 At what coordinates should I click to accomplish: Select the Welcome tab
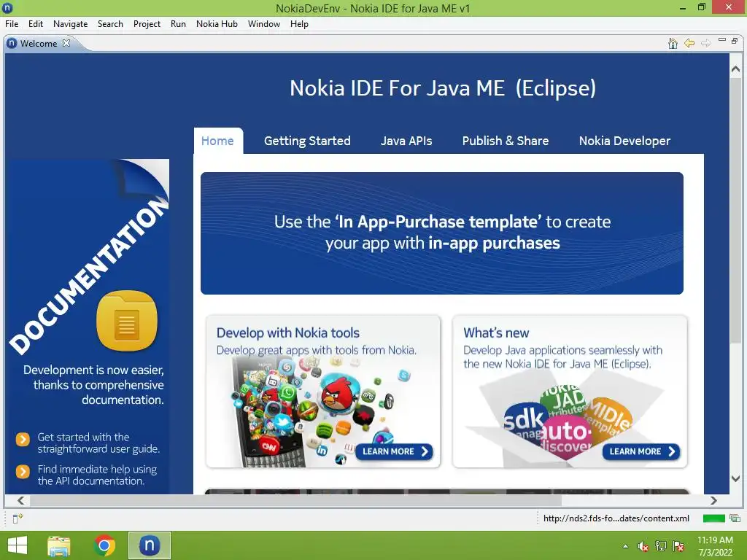[x=39, y=43]
